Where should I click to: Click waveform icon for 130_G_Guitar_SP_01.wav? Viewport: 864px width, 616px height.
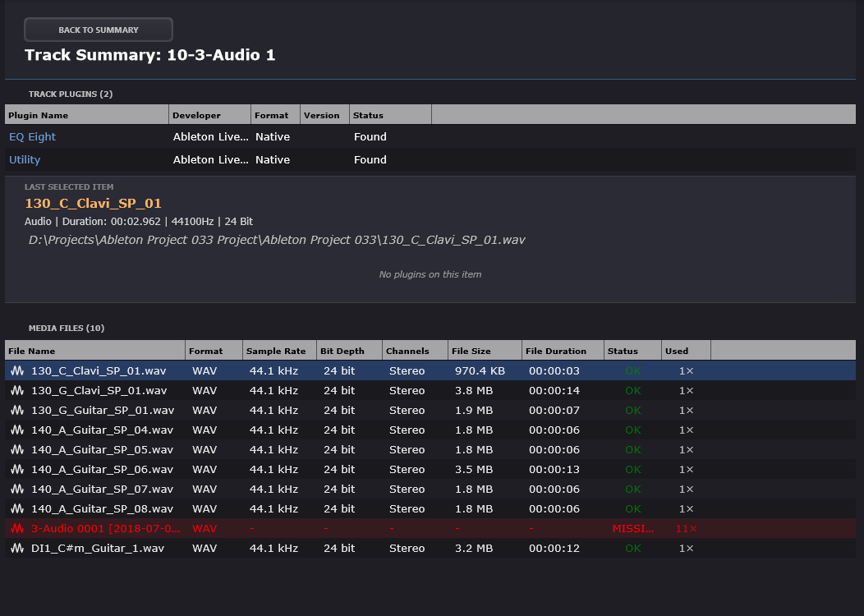click(17, 411)
